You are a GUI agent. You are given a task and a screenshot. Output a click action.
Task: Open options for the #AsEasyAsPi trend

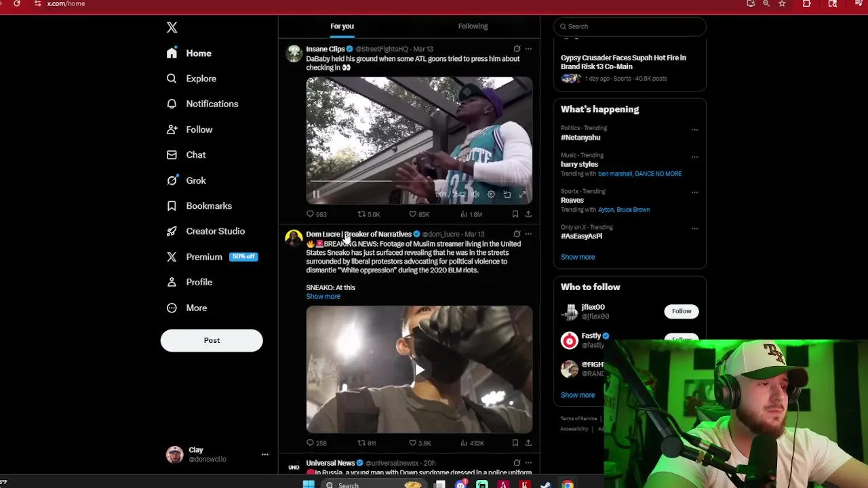694,228
